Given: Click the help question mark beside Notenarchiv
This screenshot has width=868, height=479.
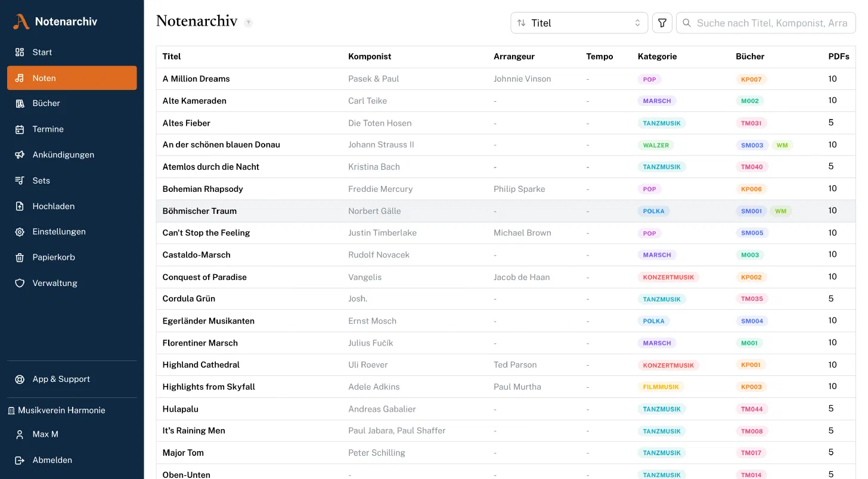Looking at the screenshot, I should [249, 23].
